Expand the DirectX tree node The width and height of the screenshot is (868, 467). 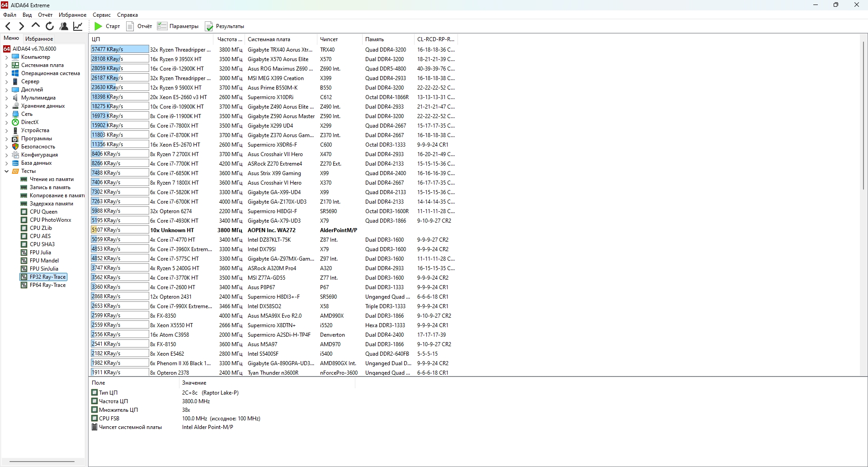click(6, 123)
